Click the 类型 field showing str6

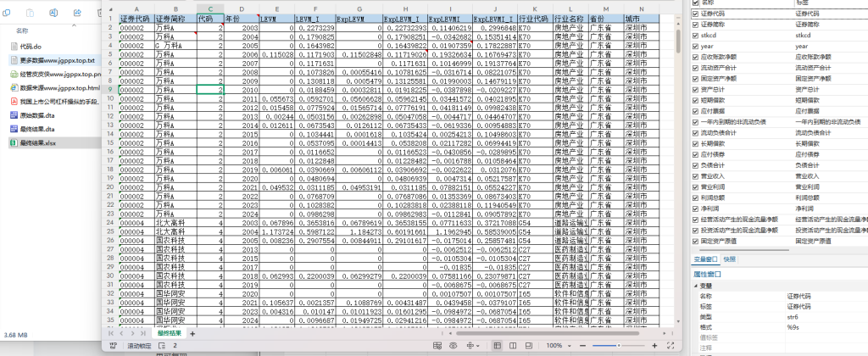pyautogui.click(x=826, y=317)
